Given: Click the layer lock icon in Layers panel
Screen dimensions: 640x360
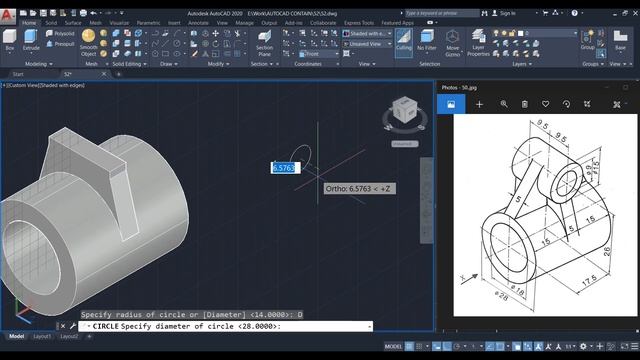Looking at the screenshot, I should coord(512,33).
